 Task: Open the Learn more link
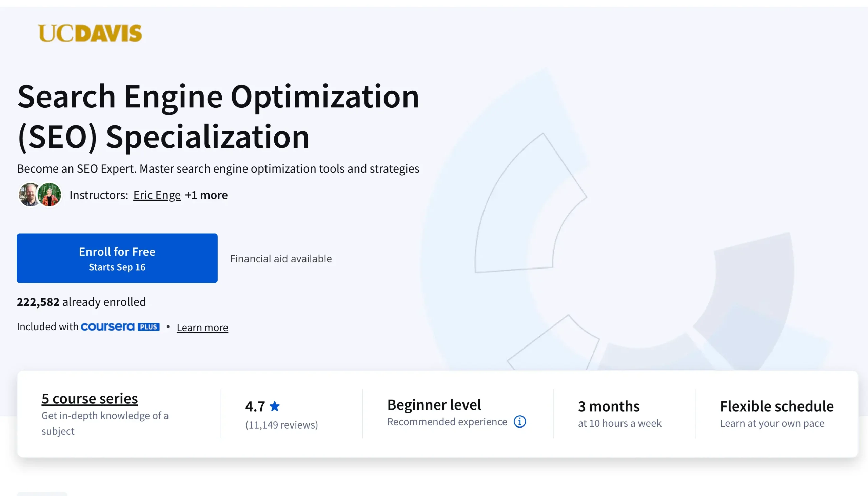tap(202, 328)
